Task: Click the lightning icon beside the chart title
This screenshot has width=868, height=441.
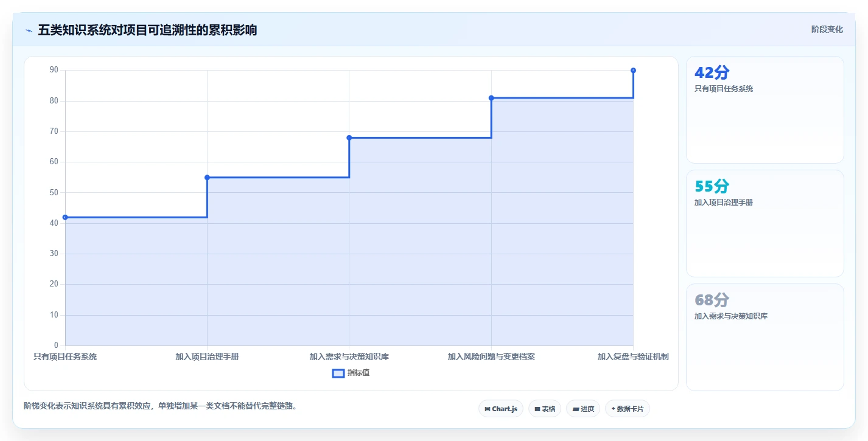Action: tap(29, 30)
